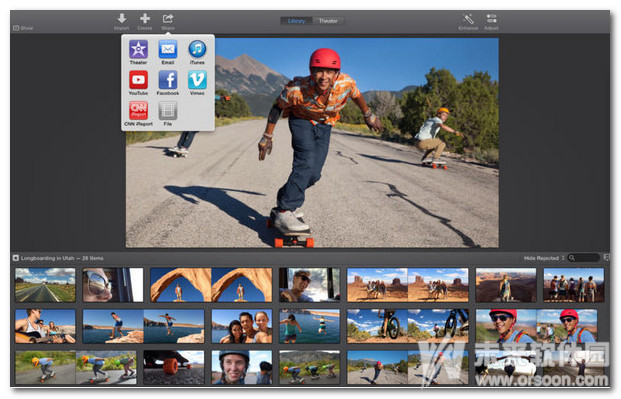Upload the movie to Vimeo
The width and height of the screenshot is (621, 399).
[x=197, y=80]
